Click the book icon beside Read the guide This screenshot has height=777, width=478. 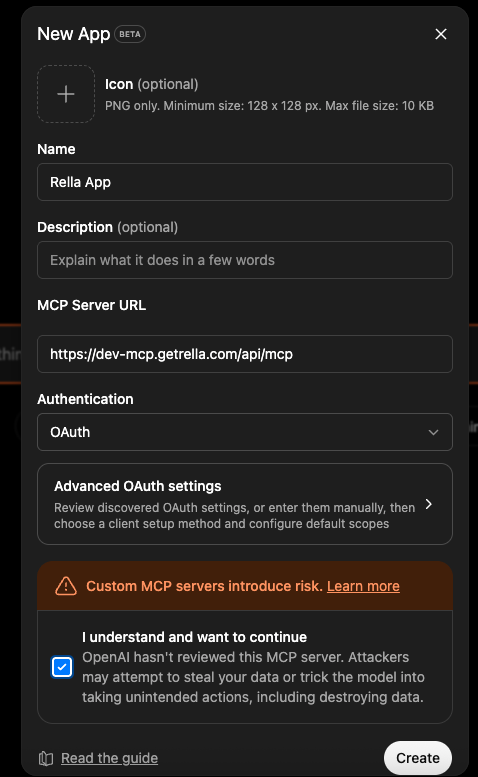coord(46,758)
